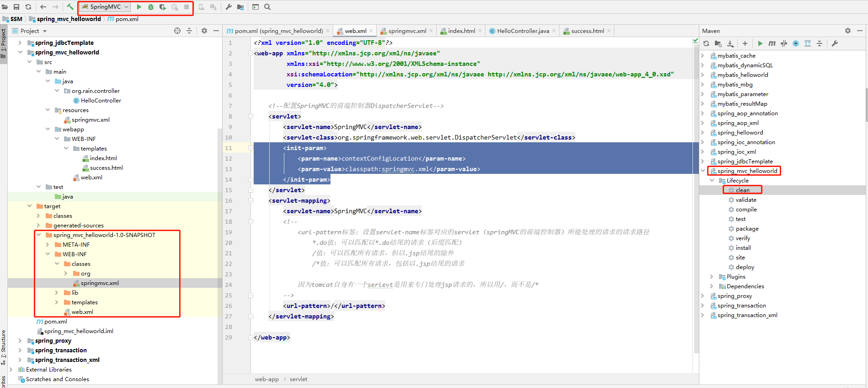This screenshot has width=868, height=388.
Task: Click the Run Anything icon beside search
Action: click(x=256, y=7)
